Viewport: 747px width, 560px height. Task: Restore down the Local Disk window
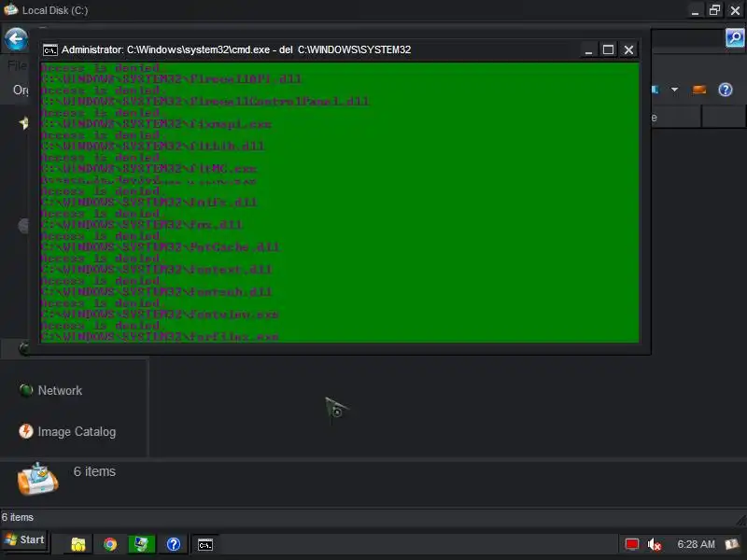714,10
